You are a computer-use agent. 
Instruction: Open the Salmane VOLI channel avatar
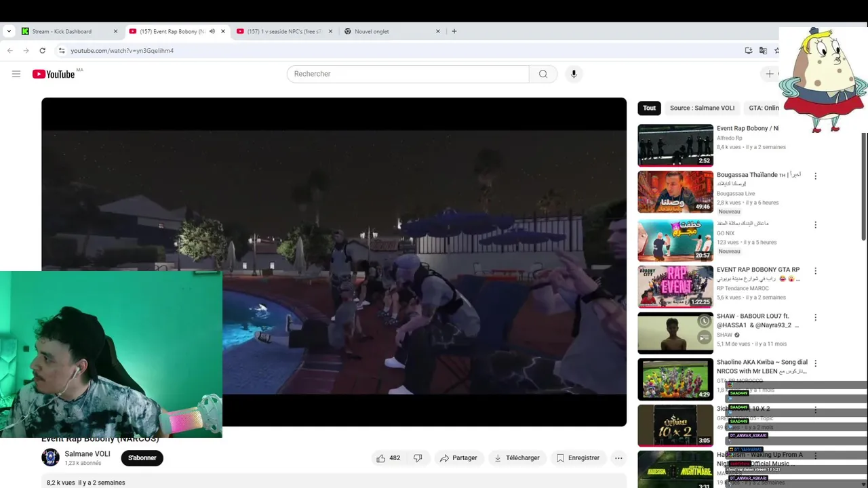[51, 457]
